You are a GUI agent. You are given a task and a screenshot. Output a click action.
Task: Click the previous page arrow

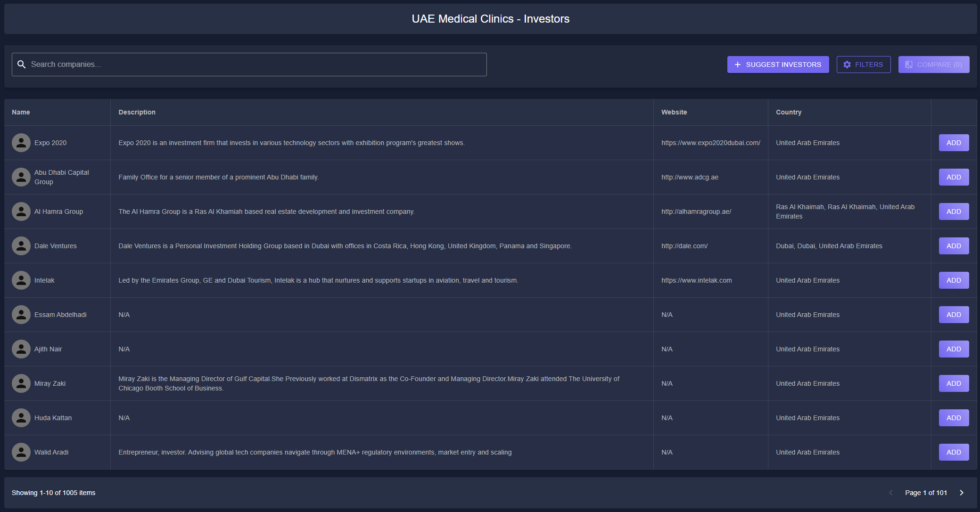click(890, 493)
